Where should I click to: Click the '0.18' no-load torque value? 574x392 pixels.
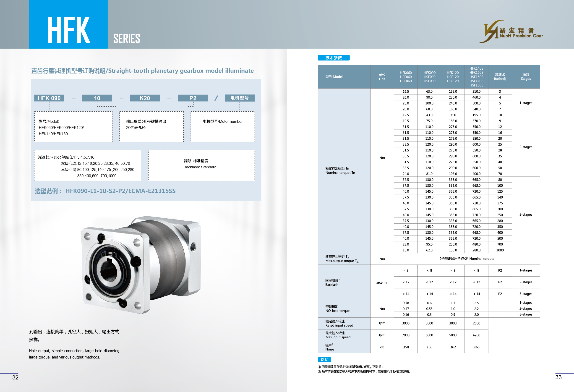click(x=406, y=303)
